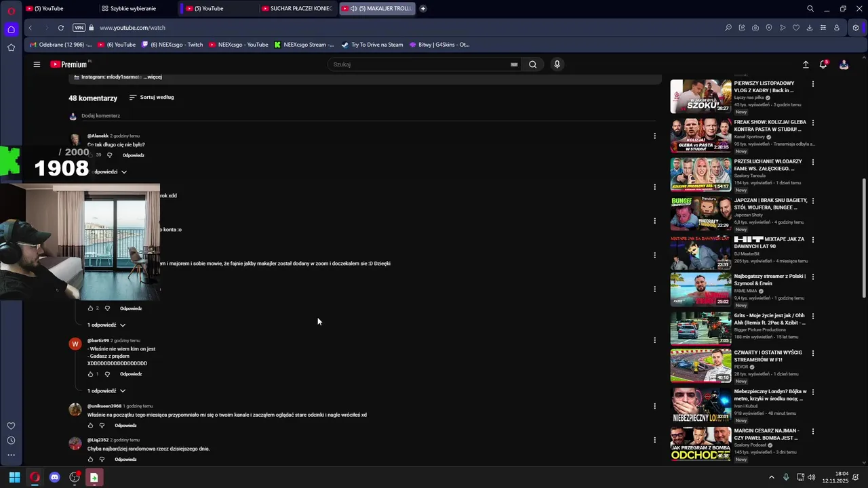The width and height of the screenshot is (868, 488).
Task: Open Try To Drive na Steam bookmark
Action: pyautogui.click(x=372, y=45)
